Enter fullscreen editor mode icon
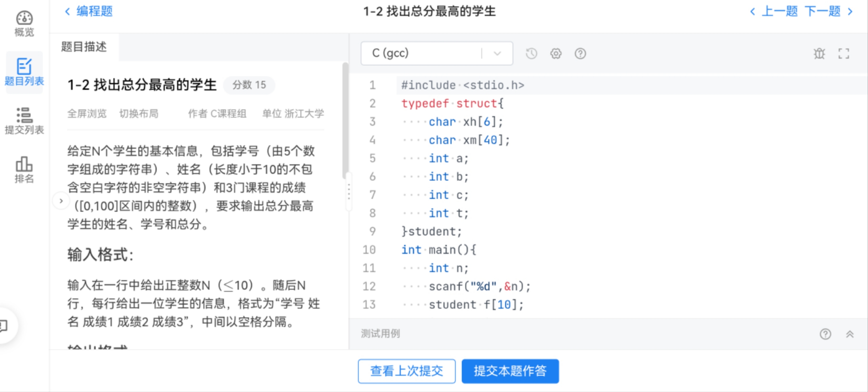 (x=844, y=54)
